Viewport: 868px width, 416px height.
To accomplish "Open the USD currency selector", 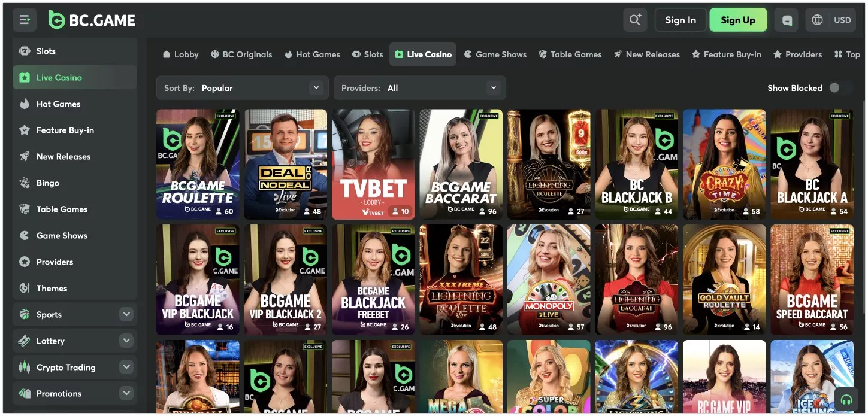I will tap(842, 20).
